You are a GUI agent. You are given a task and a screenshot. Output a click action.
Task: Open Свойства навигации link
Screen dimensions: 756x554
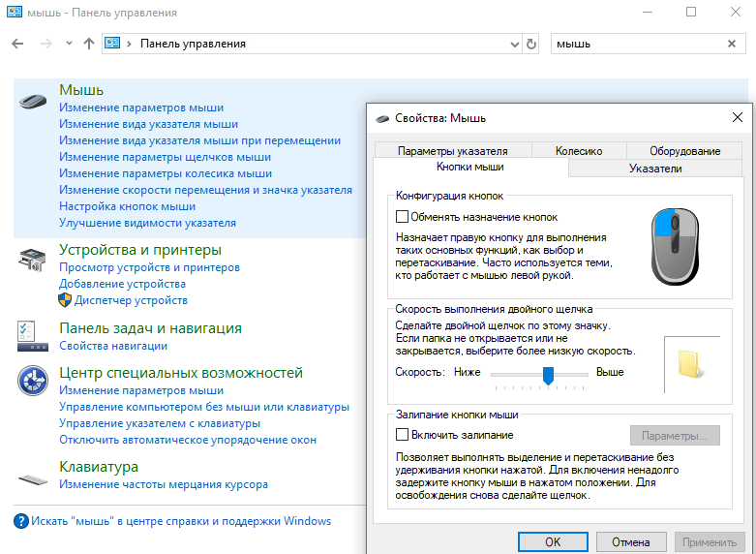pos(113,346)
